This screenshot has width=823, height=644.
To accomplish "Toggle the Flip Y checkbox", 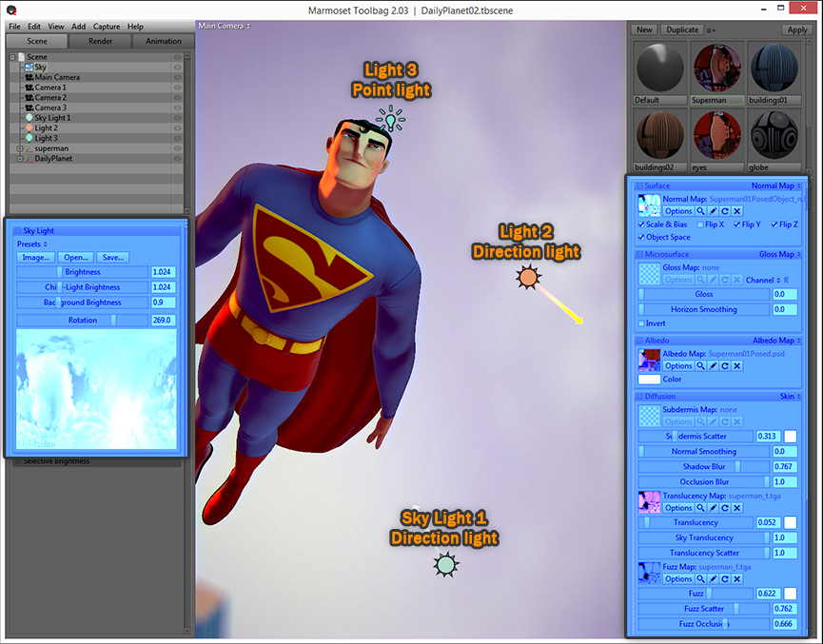I will 737,224.
